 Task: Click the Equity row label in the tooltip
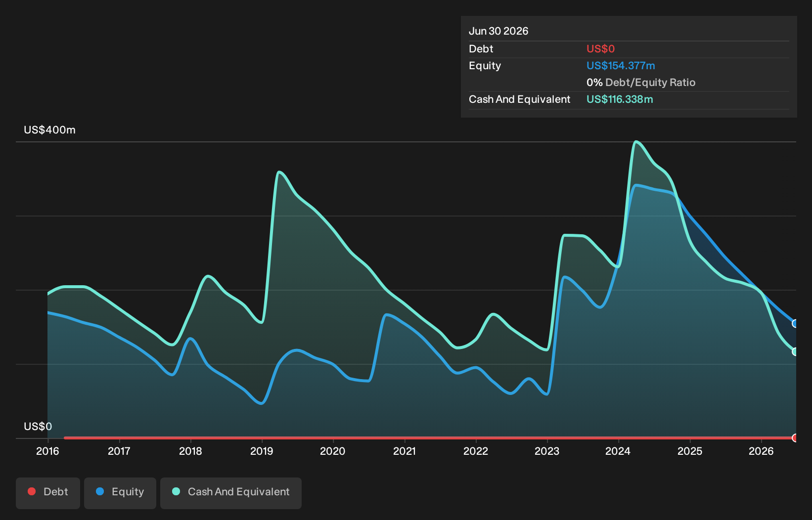click(485, 66)
